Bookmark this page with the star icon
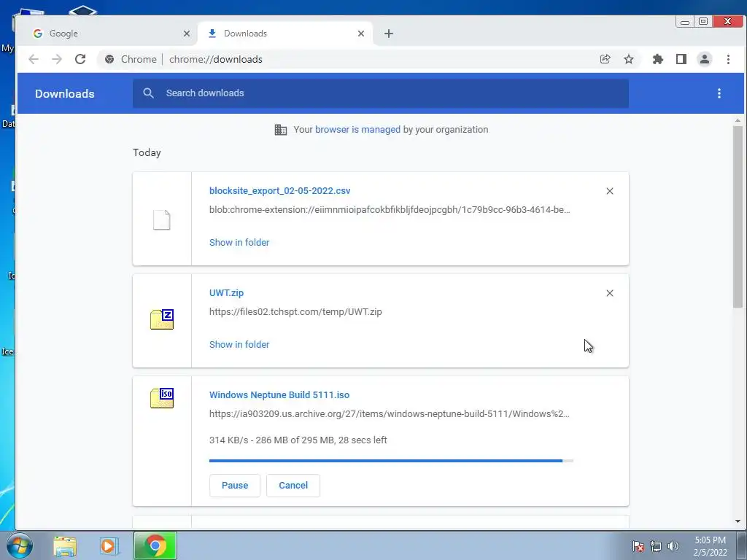747x560 pixels. [x=629, y=59]
